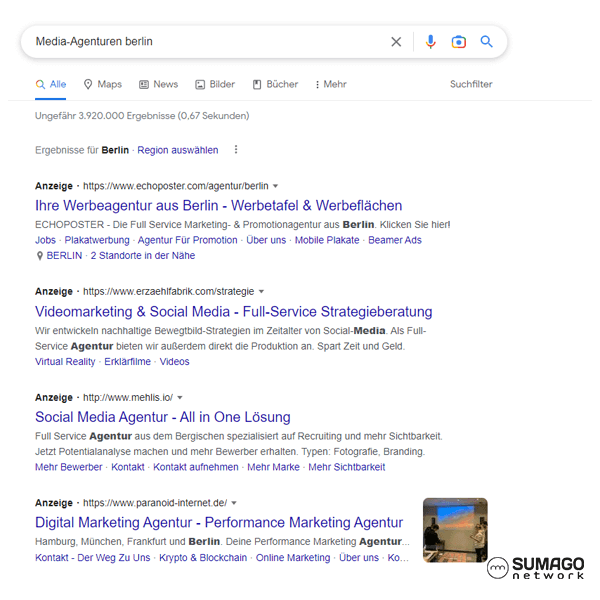Viewport: 600px width, 600px height.
Task: Expand the dropdown arrow next to mehlis.io URL
Action: (x=180, y=398)
